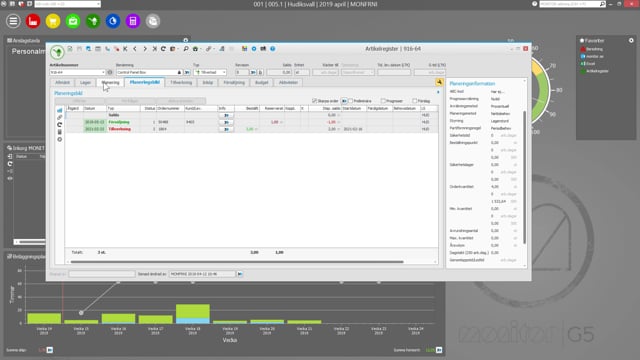The height and width of the screenshot is (360, 640).
Task: Expand the Artikelnummer dropdown
Action: pyautogui.click(x=103, y=72)
